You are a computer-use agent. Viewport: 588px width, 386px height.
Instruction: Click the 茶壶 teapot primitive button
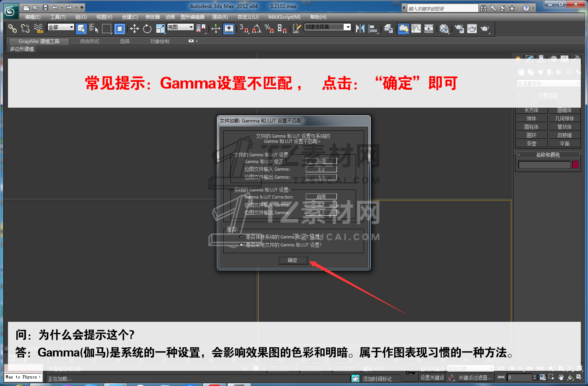click(x=531, y=144)
